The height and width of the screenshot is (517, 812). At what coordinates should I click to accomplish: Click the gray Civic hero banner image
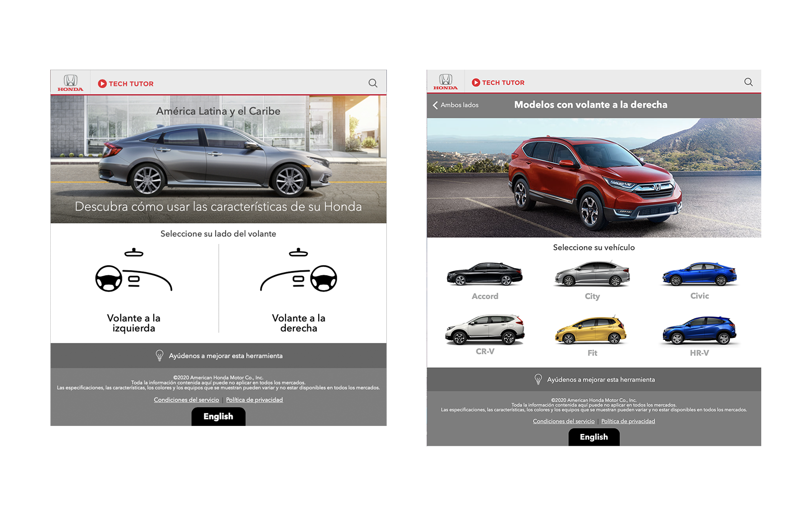tap(218, 159)
